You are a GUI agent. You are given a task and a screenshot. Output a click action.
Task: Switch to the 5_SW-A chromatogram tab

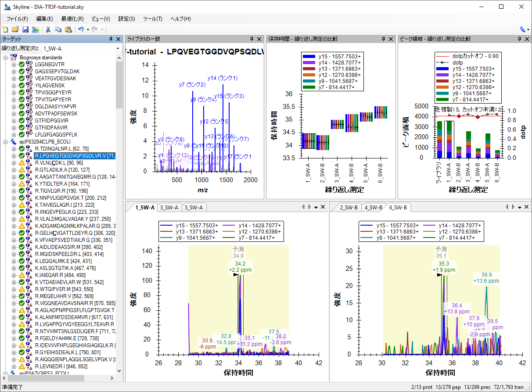tap(194, 208)
